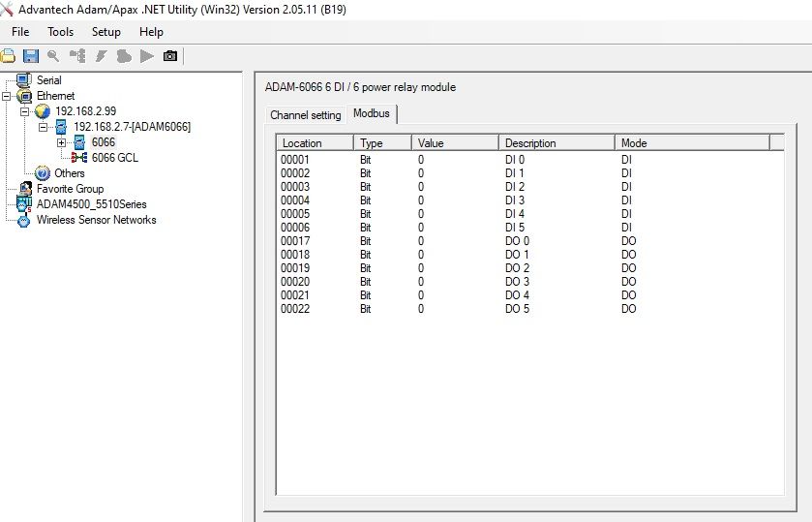Click the Save floppy disk icon
Screen dimensions: 812x522
pyautogui.click(x=31, y=56)
